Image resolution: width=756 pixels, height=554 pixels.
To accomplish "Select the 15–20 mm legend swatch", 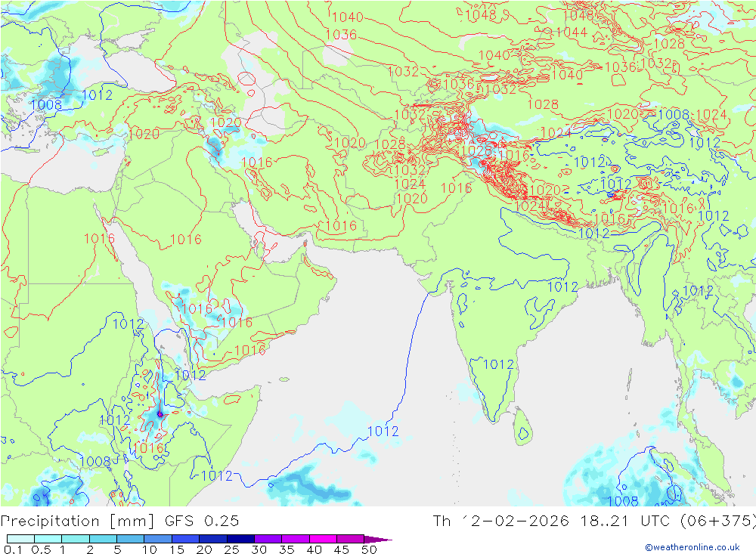I will click(x=185, y=539).
